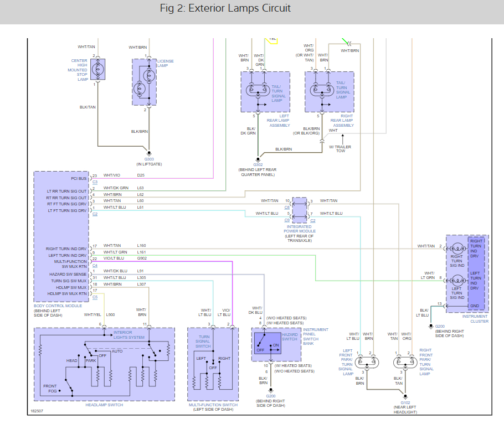Viewport: 504px width, 424px height.
Task: Click the 'HEADLAMP SWITCH' label
Action: point(104,405)
